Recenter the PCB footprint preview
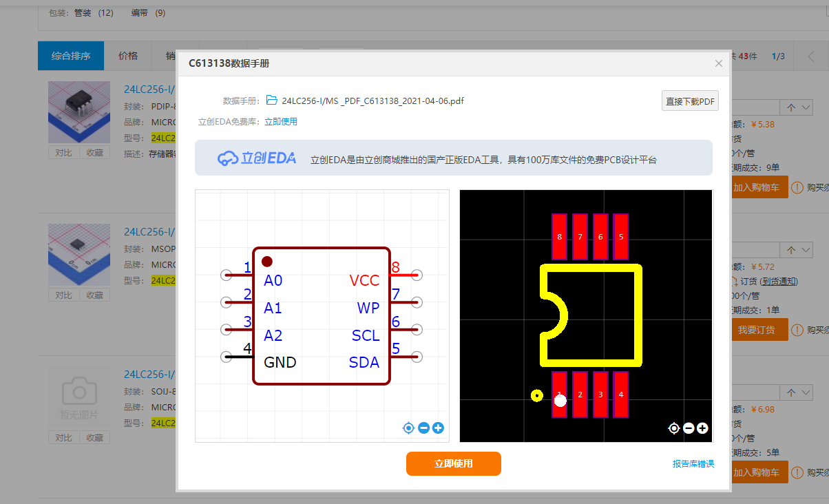The width and height of the screenshot is (829, 504). pos(674,428)
